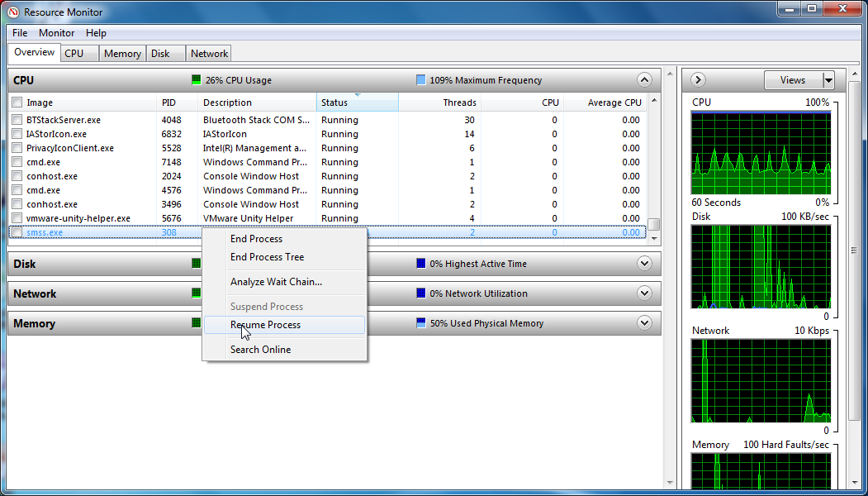Open the Views dropdown arrow
Viewport: 868px width, 496px height.
pyautogui.click(x=828, y=80)
